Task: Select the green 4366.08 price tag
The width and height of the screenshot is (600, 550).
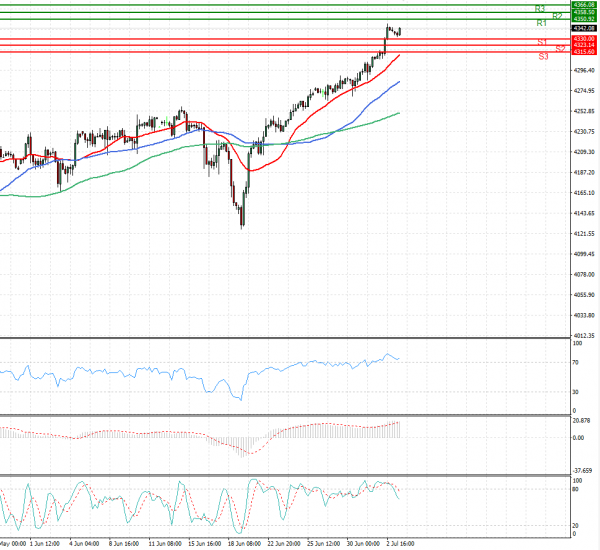Action: coord(584,5)
